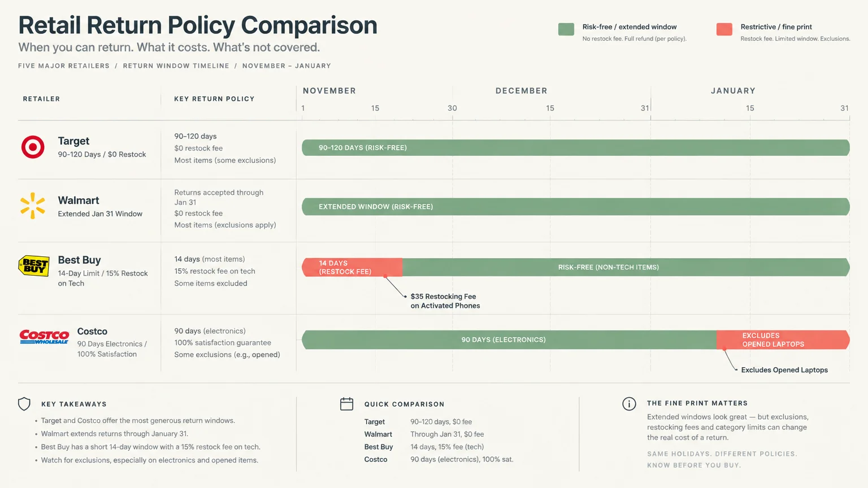Click the "30" date tick on the timeline
Viewport: 868px width, 488px height.
pos(452,108)
